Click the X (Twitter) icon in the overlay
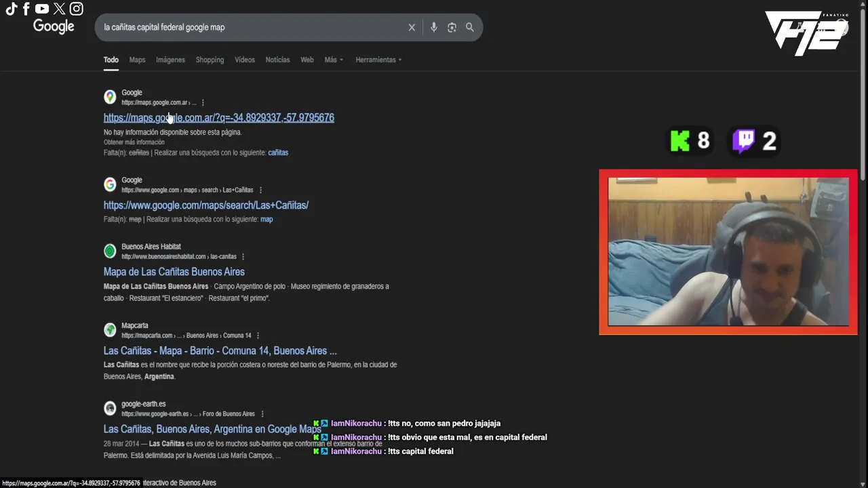Image resolution: width=868 pixels, height=488 pixels. (60, 9)
